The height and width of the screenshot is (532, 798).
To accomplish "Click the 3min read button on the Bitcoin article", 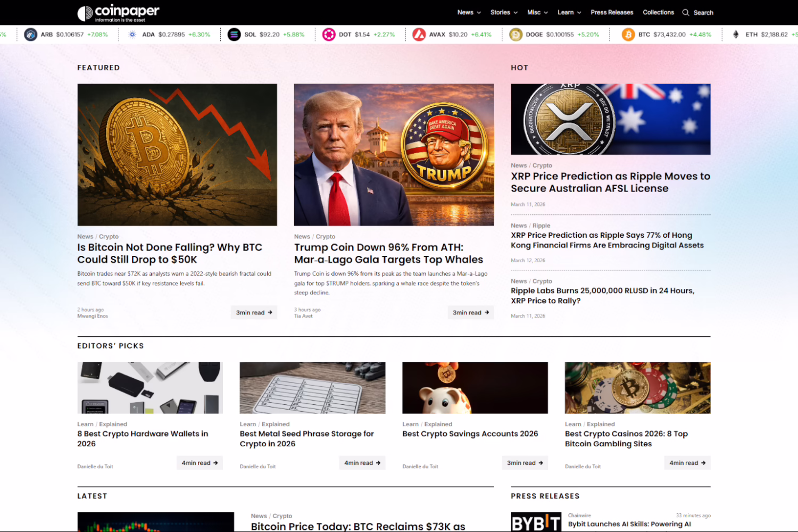I will click(254, 312).
